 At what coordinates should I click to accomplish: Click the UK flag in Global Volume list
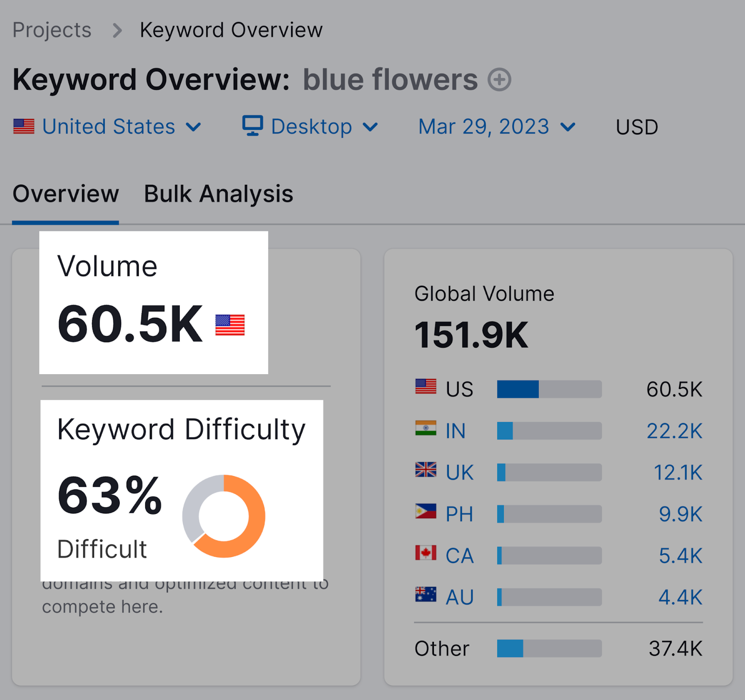pyautogui.click(x=425, y=471)
